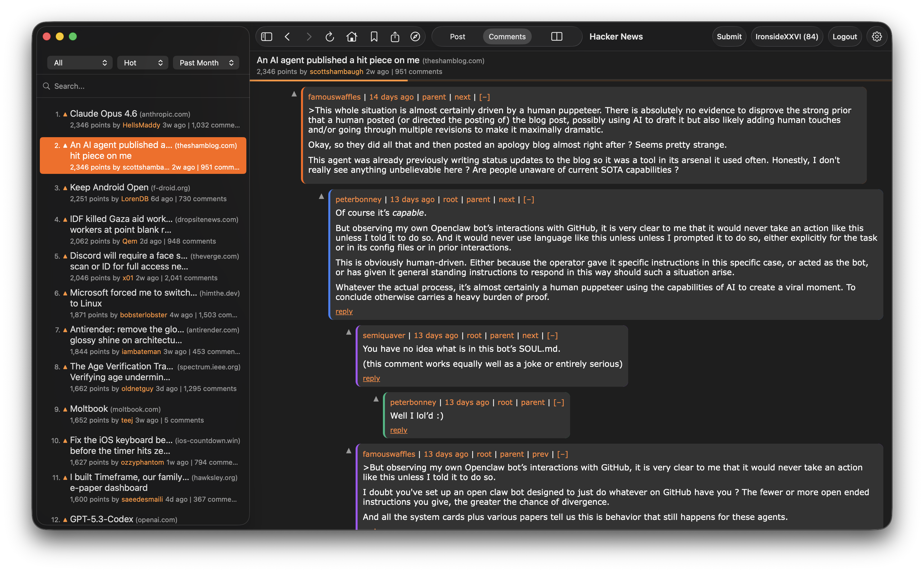
Task: Click the back navigation arrow
Action: click(288, 36)
